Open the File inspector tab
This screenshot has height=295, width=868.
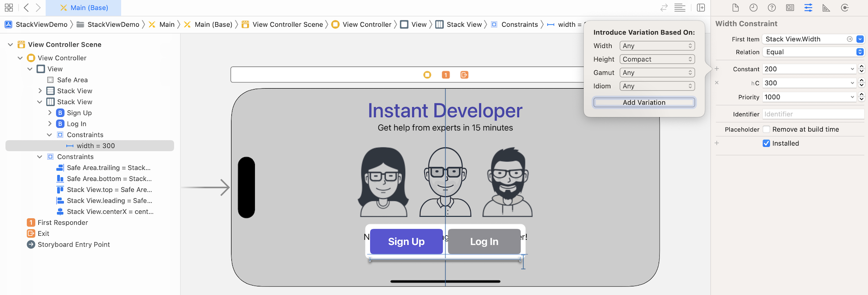pyautogui.click(x=736, y=8)
